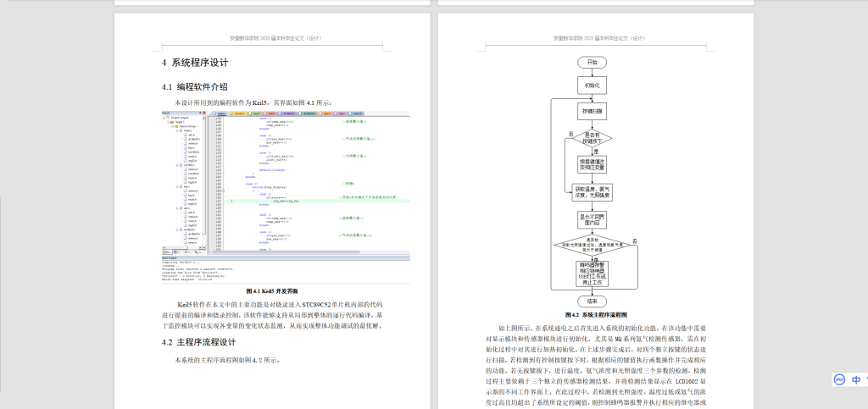Click the 开始 flowchart start node
868x409 pixels.
tap(592, 63)
